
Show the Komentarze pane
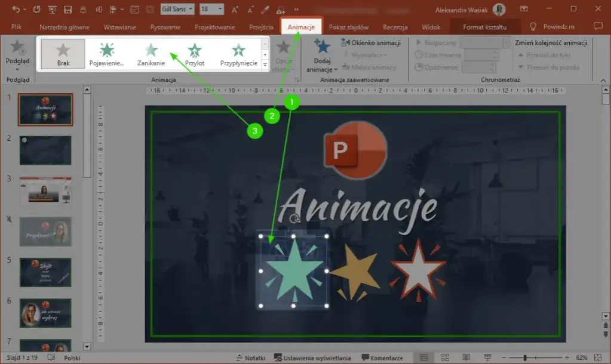pos(386,358)
